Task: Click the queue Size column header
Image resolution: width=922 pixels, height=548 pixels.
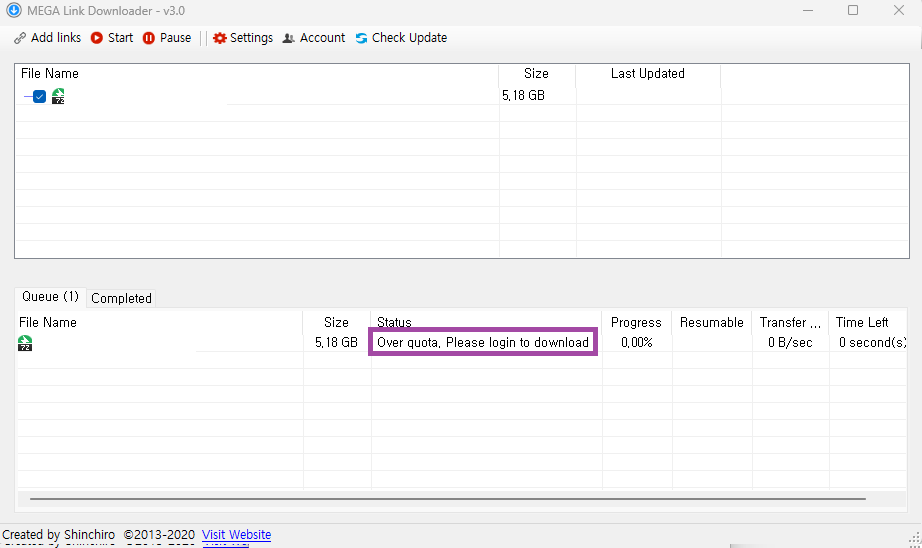Action: [x=336, y=322]
